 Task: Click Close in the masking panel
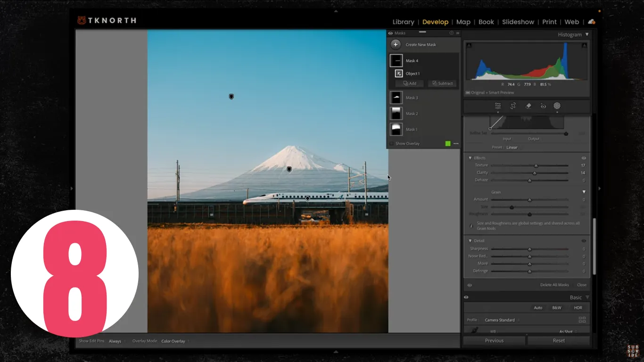coord(582,285)
